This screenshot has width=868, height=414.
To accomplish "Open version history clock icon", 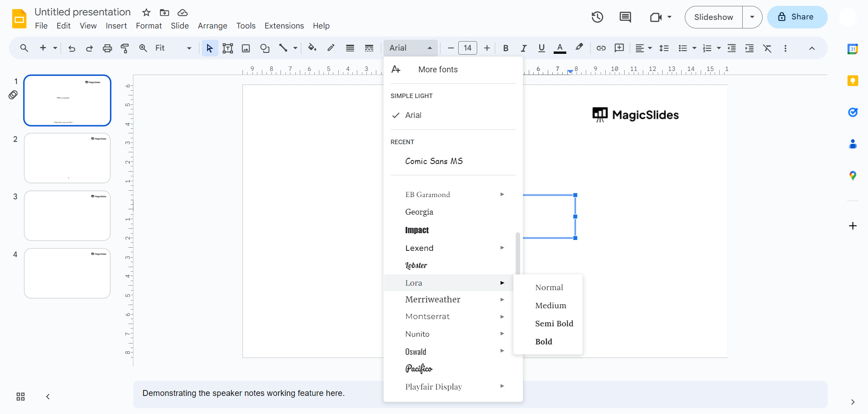I will (597, 17).
